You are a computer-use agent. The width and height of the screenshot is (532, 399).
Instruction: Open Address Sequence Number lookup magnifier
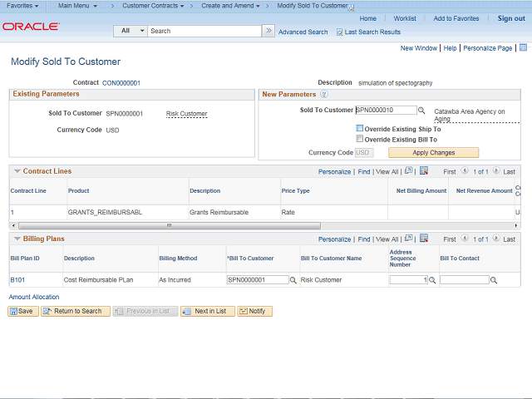[432, 280]
